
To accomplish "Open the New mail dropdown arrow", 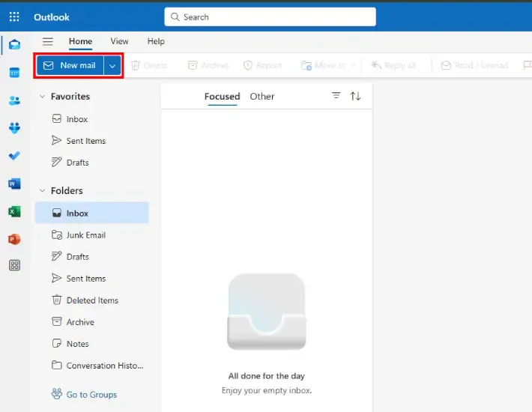I will coord(112,65).
